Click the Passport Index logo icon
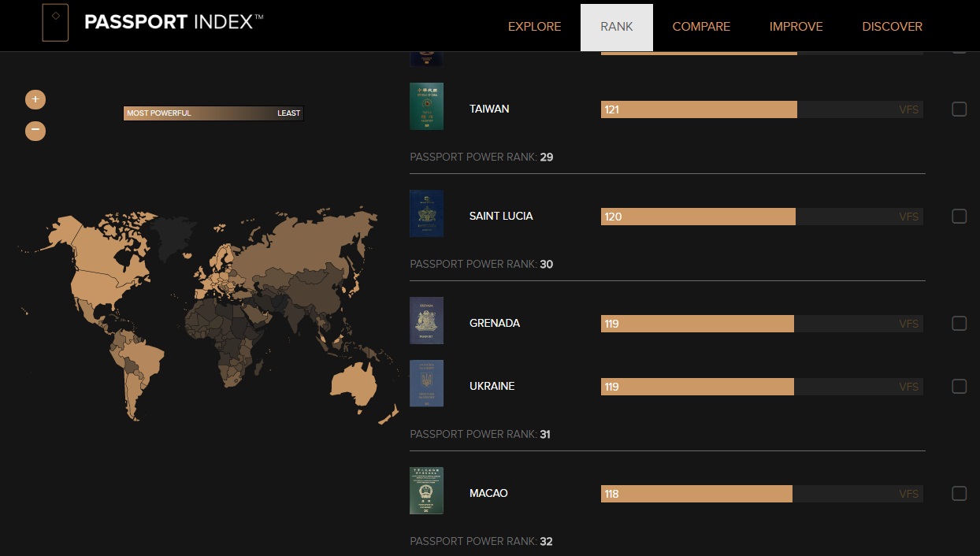Image resolution: width=980 pixels, height=556 pixels. (x=55, y=22)
